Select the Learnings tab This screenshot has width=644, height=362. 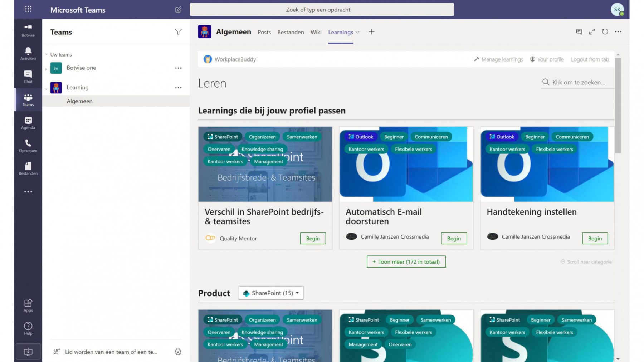(x=341, y=32)
